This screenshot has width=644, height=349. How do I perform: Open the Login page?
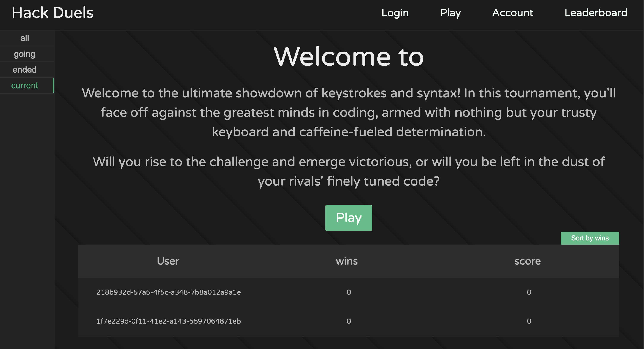pos(395,13)
